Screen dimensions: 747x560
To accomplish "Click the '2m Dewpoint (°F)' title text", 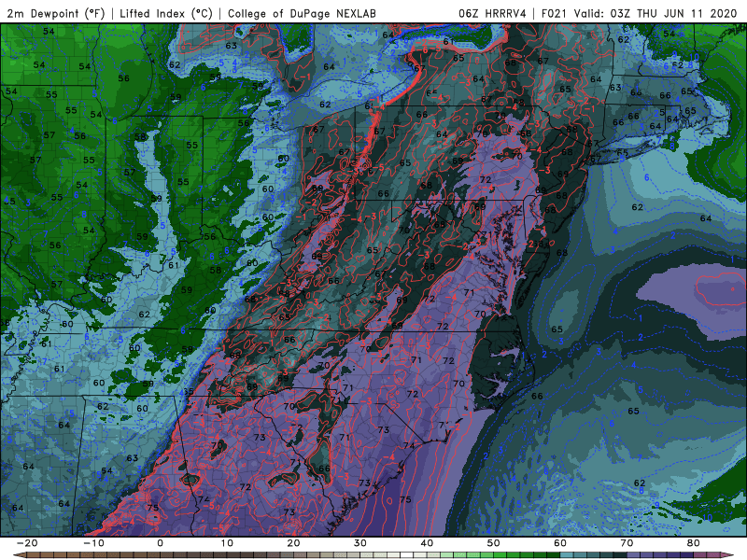I will click(56, 13).
